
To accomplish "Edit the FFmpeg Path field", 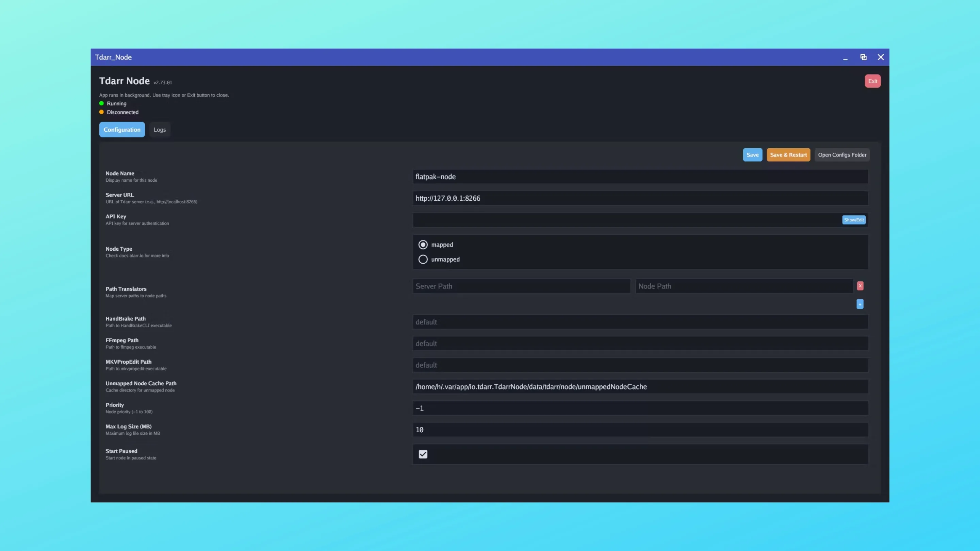I will (x=640, y=344).
